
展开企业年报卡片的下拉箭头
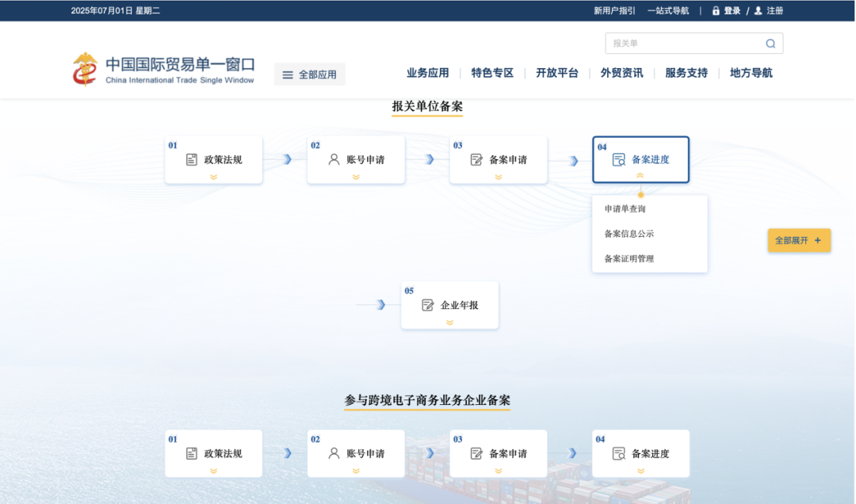click(449, 321)
